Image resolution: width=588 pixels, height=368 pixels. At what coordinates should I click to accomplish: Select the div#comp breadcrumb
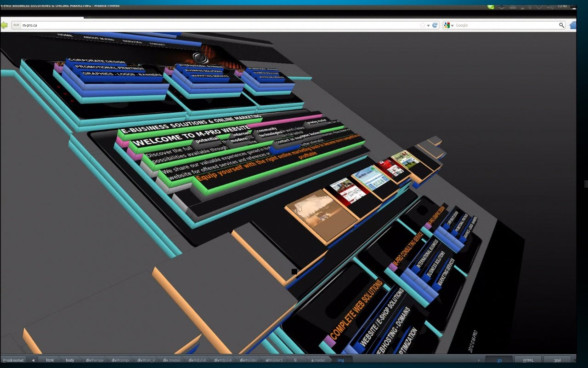click(120, 360)
